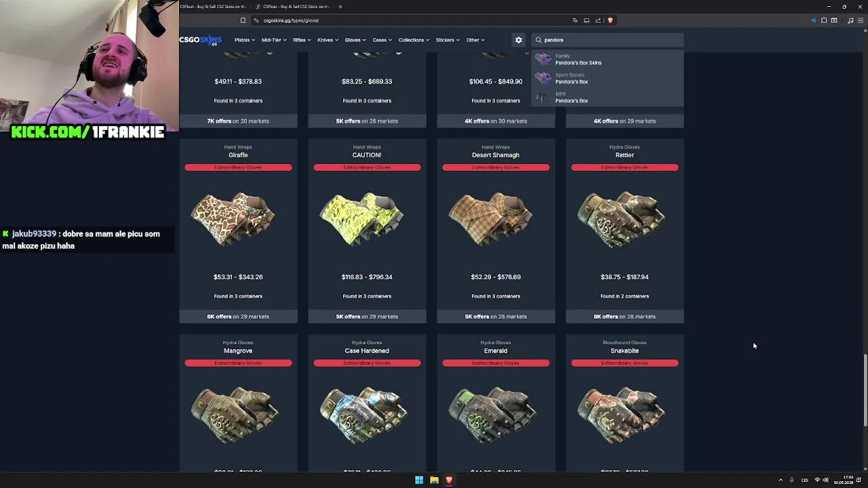868x488 pixels.
Task: Click Rattler's 6K offers on 28 markets
Action: 625,317
